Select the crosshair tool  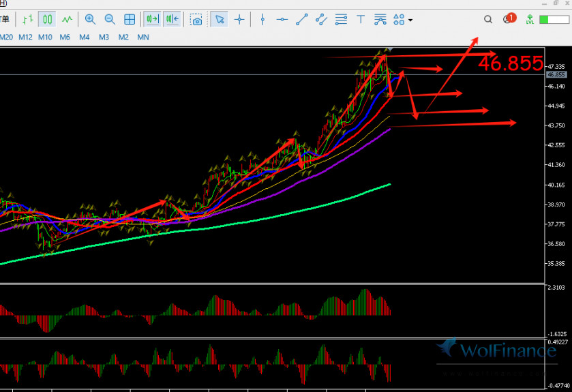(x=239, y=20)
